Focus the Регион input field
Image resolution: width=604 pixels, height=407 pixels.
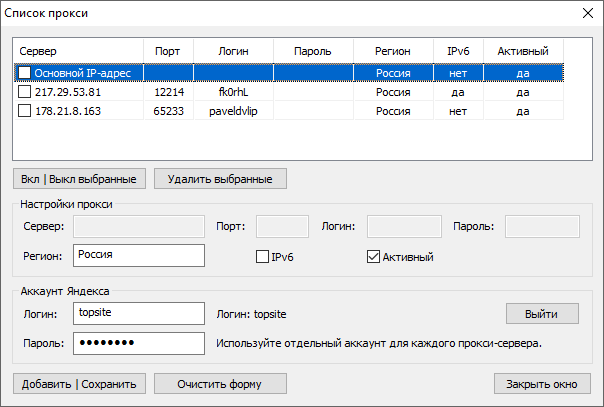[x=138, y=255]
